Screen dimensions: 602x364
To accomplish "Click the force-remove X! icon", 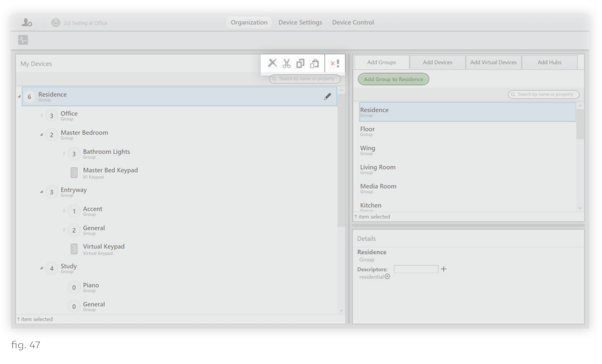I will [335, 63].
